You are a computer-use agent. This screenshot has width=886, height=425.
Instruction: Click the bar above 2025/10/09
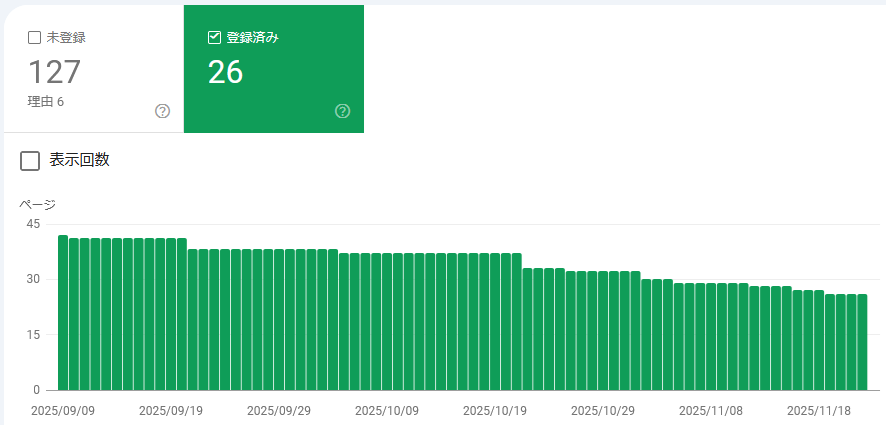pyautogui.click(x=387, y=321)
